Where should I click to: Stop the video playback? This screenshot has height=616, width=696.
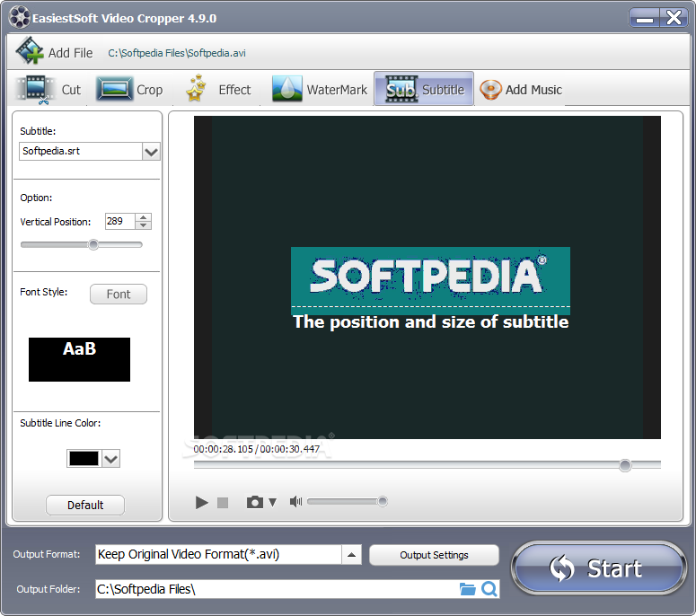(x=223, y=502)
